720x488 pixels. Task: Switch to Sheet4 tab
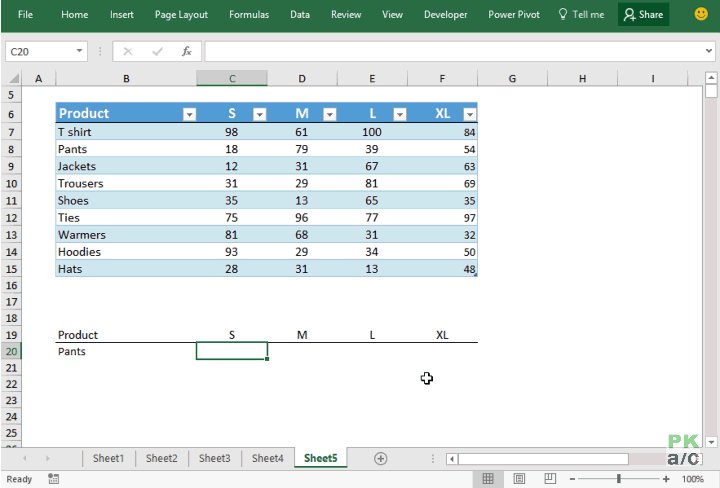click(x=268, y=458)
